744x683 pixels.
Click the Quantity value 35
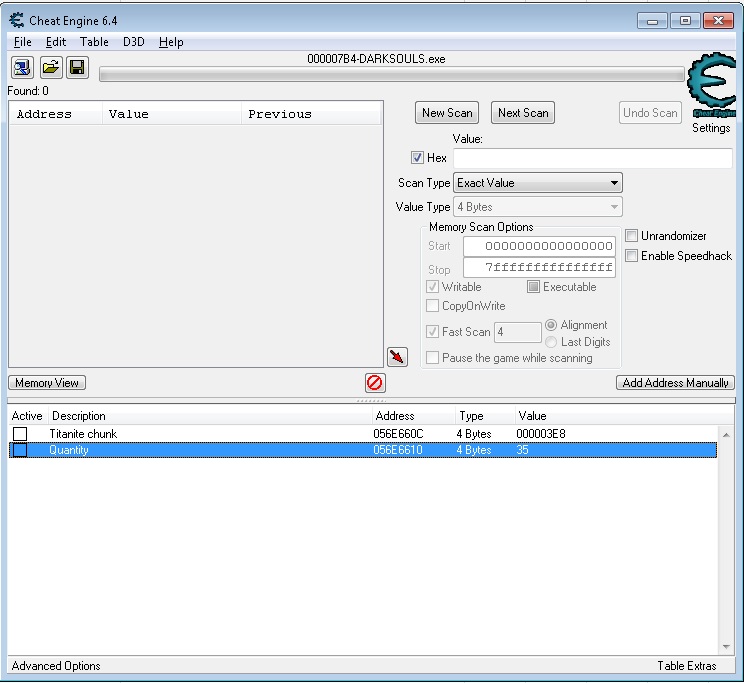(x=522, y=450)
